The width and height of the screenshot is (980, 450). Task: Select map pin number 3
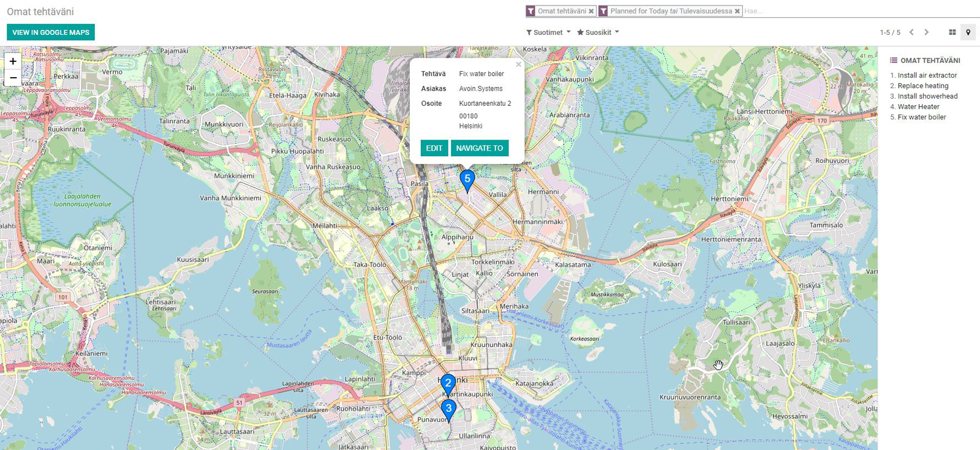(x=448, y=409)
